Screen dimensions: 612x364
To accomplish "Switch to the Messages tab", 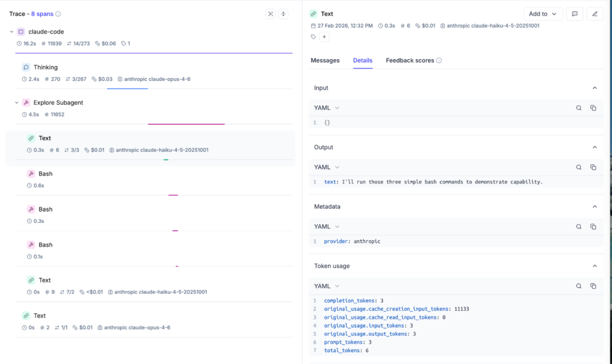I will [x=325, y=60].
